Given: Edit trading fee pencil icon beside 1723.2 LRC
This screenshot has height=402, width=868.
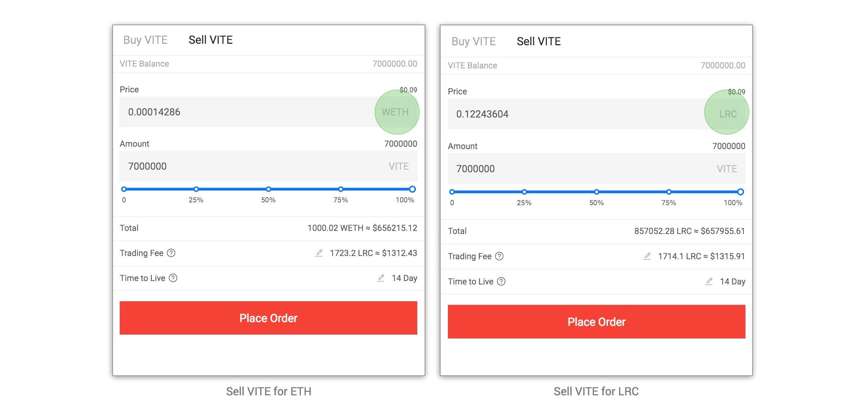Looking at the screenshot, I should 319,253.
